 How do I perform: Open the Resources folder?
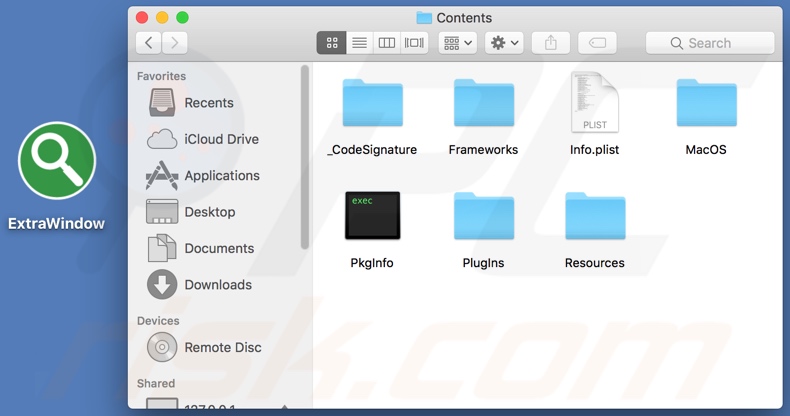coord(594,217)
